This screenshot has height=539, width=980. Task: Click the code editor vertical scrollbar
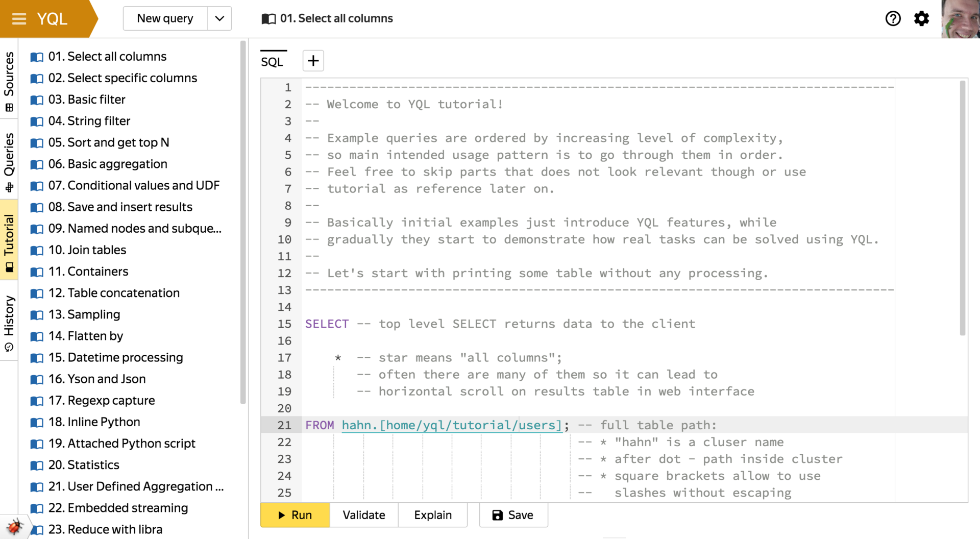[x=963, y=208]
